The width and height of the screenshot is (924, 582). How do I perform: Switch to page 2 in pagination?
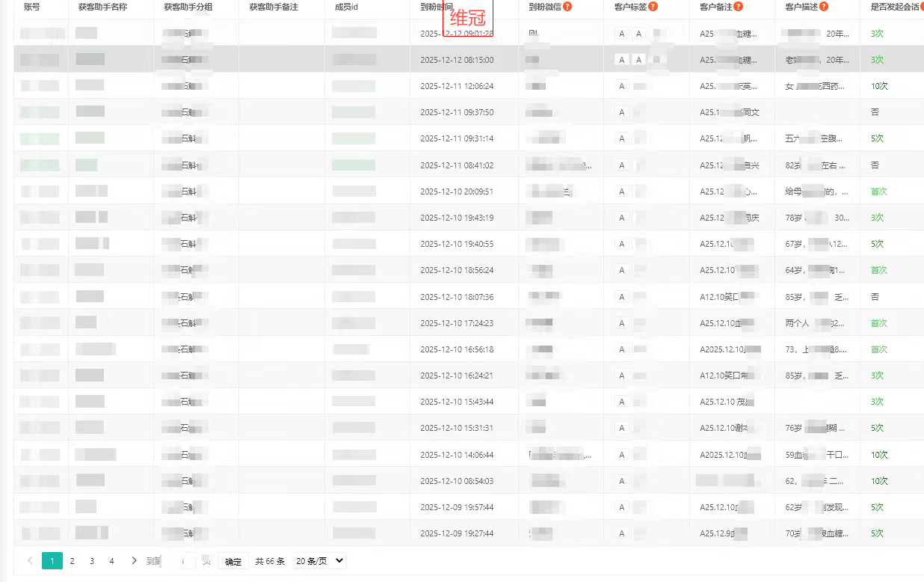tap(72, 561)
